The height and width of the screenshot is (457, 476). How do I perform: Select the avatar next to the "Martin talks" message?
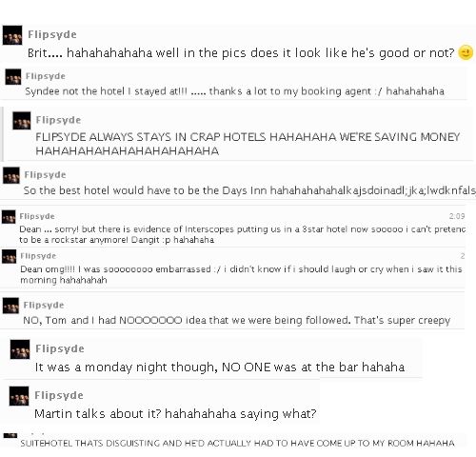click(x=19, y=396)
